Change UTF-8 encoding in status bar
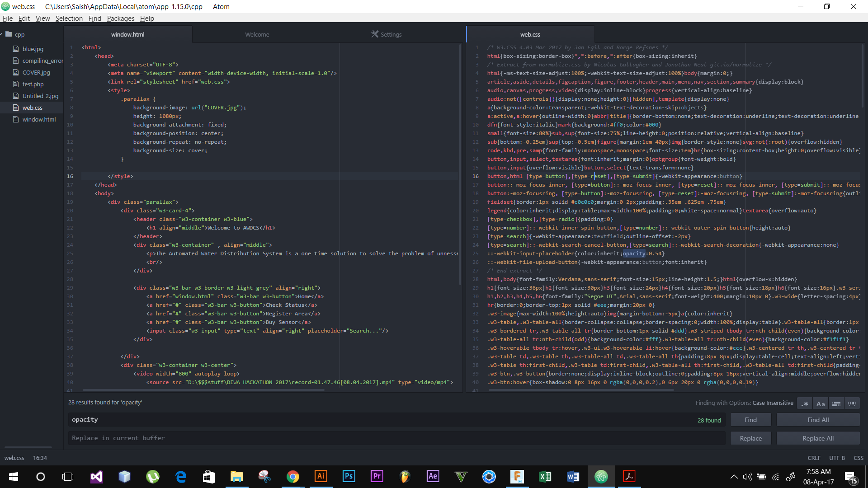868x488 pixels. pos(837,458)
